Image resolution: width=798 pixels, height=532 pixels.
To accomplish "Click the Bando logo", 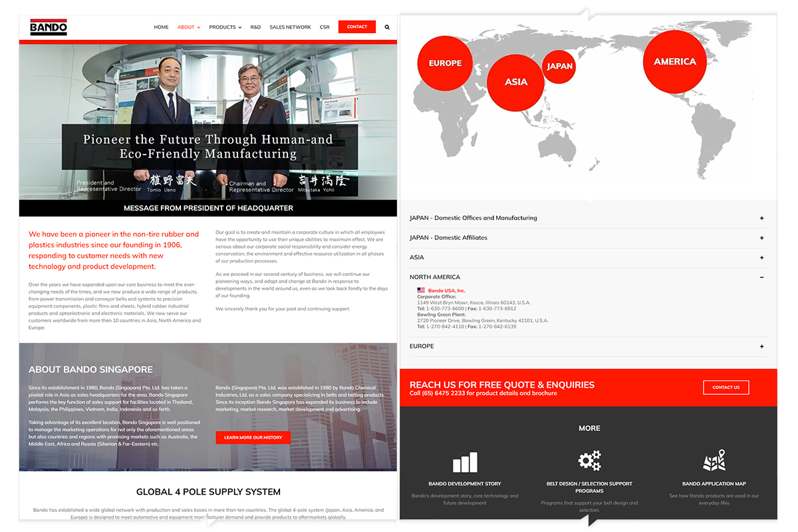I will tap(48, 28).
